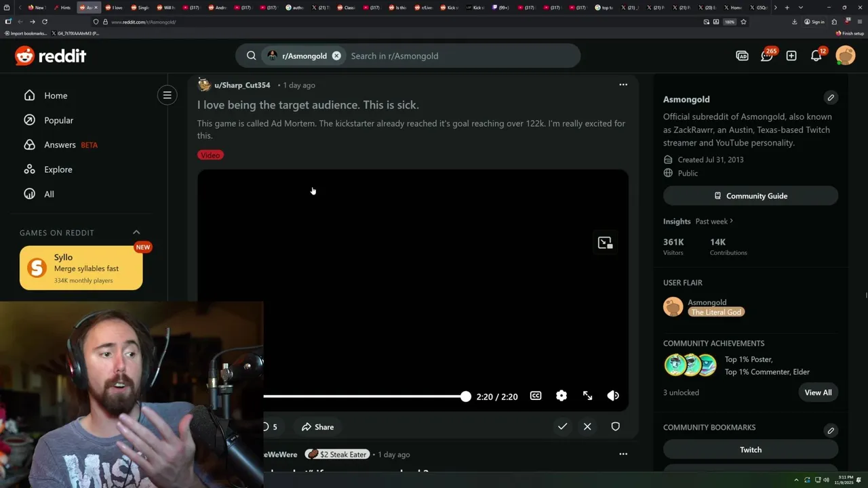Click the Created Jul 31, 2013 text
Screen dimensions: 868x488
pyautogui.click(x=711, y=160)
